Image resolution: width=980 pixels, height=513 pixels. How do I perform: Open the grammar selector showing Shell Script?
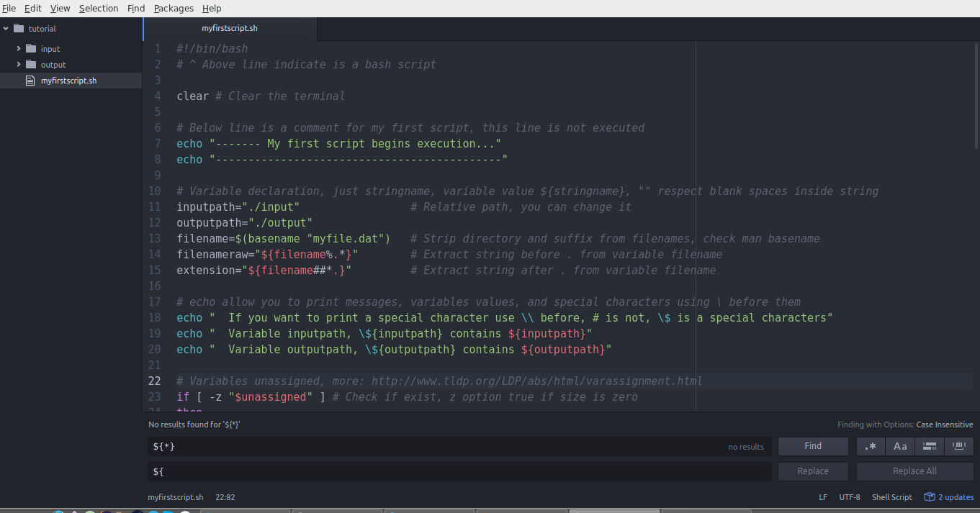click(x=891, y=497)
